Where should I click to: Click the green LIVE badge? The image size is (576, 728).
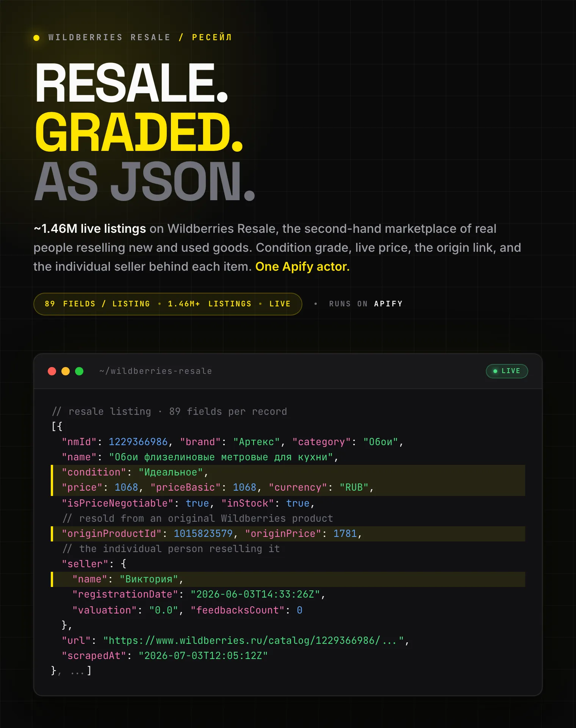[x=507, y=371]
